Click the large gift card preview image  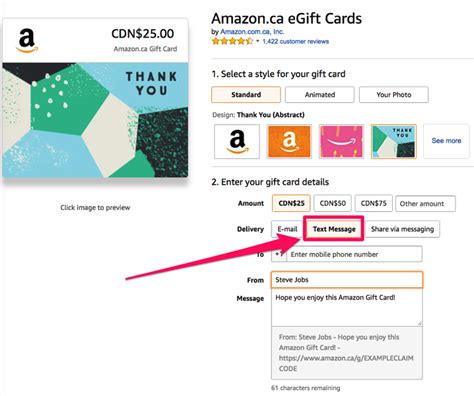(x=95, y=98)
